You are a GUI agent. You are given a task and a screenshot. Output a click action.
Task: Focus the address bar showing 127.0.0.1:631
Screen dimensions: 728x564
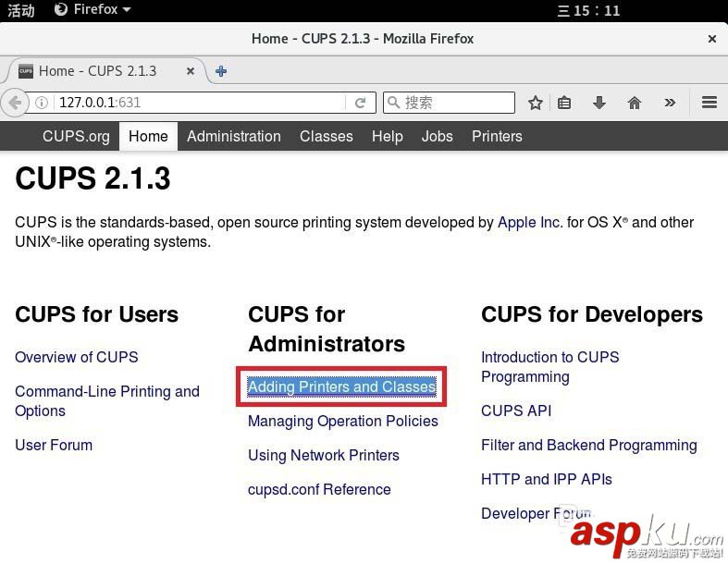click(x=201, y=103)
